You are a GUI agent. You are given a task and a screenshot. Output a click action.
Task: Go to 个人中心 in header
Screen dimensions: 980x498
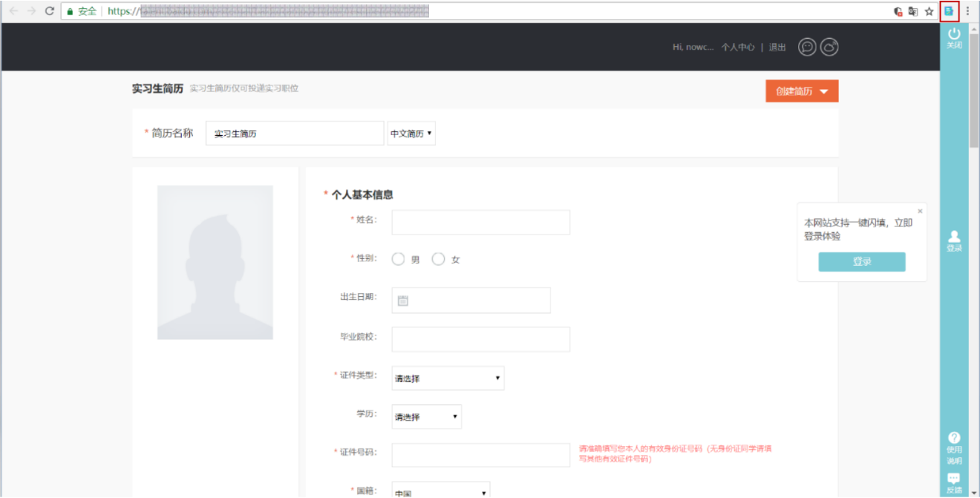(x=737, y=47)
